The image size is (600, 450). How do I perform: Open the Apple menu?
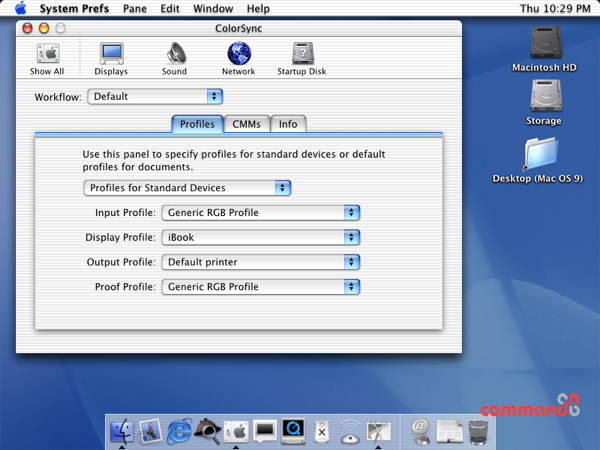(20, 8)
